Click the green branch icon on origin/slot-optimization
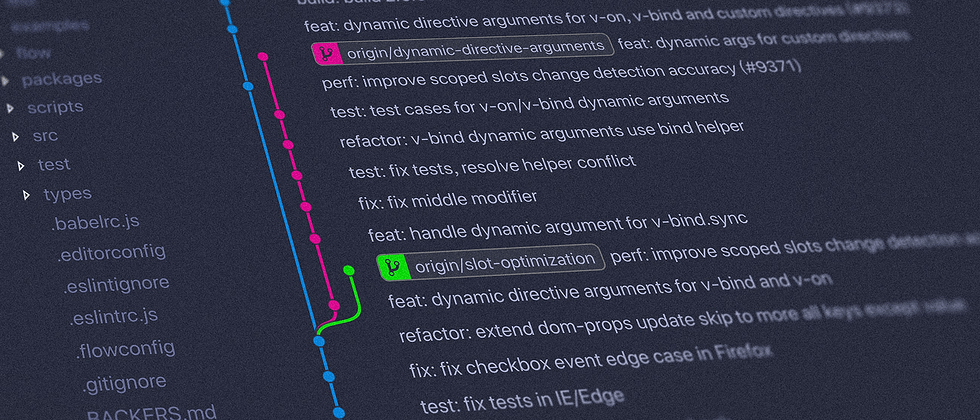The height and width of the screenshot is (420, 980). pos(391,265)
